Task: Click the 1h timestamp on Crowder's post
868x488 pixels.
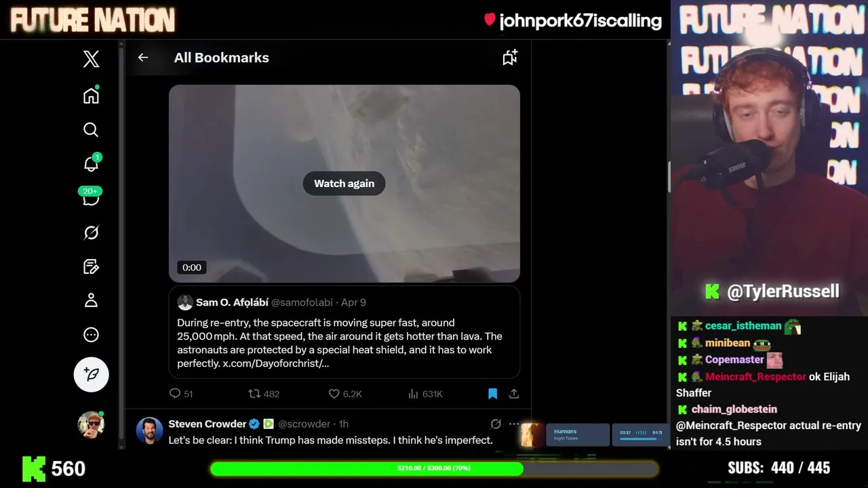Action: click(344, 424)
